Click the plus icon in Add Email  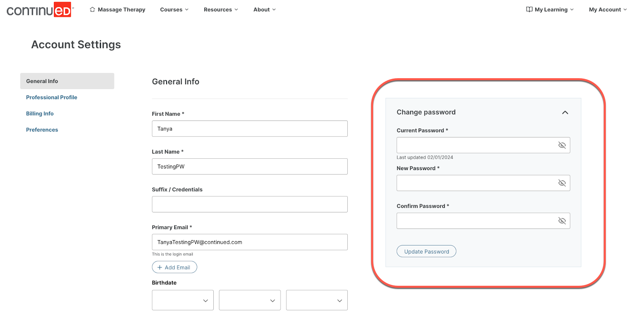[x=160, y=267]
